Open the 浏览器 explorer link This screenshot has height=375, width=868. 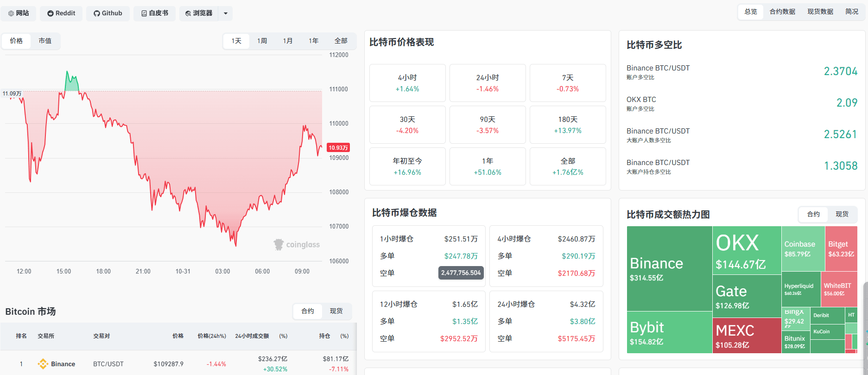coord(199,13)
